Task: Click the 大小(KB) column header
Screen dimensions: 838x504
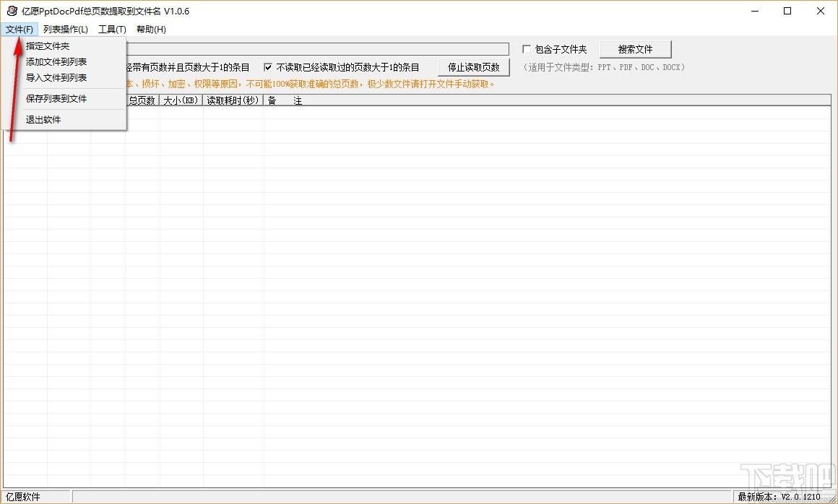Action: pos(181,100)
